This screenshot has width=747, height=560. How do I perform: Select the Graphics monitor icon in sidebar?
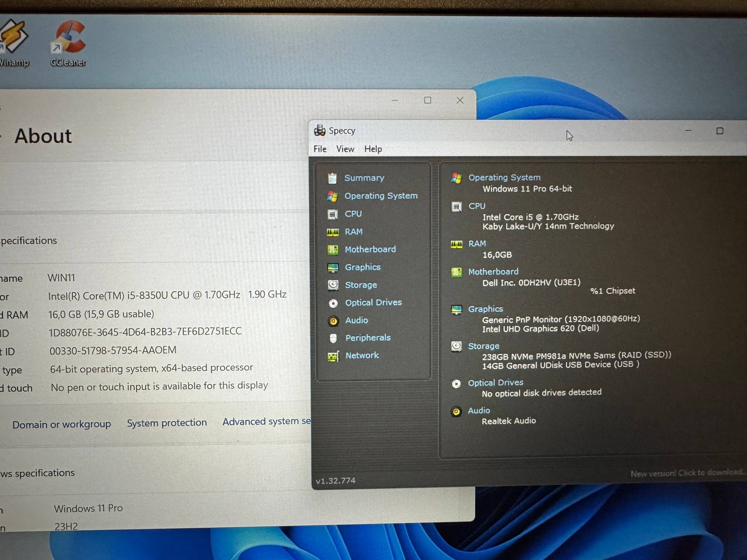(333, 268)
